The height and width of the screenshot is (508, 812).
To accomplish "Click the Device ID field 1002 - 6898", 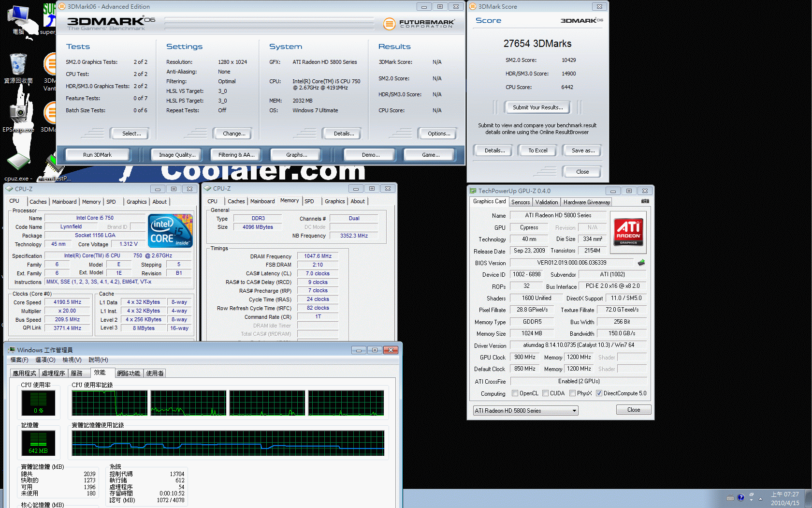I will (x=527, y=274).
